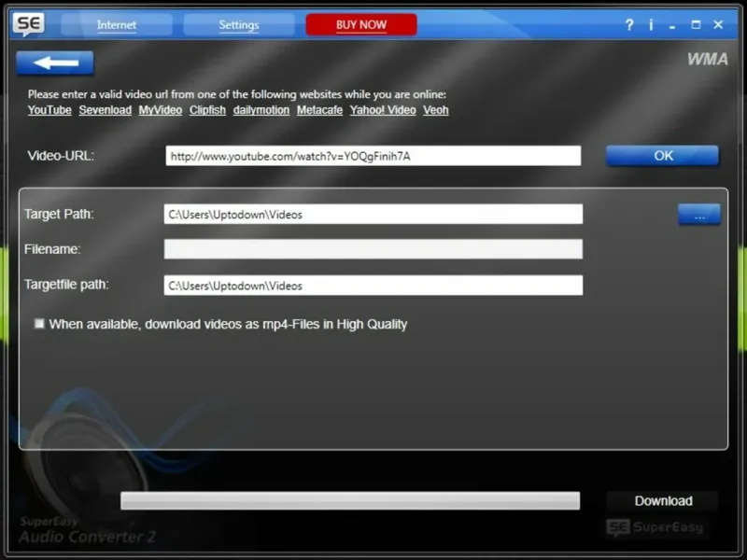
Task: Click the Download button
Action: [x=663, y=501]
